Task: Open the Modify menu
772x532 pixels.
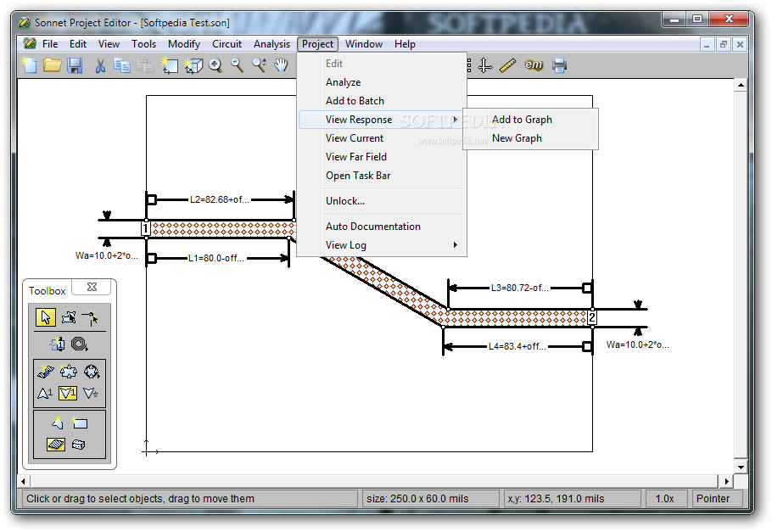Action: point(184,44)
